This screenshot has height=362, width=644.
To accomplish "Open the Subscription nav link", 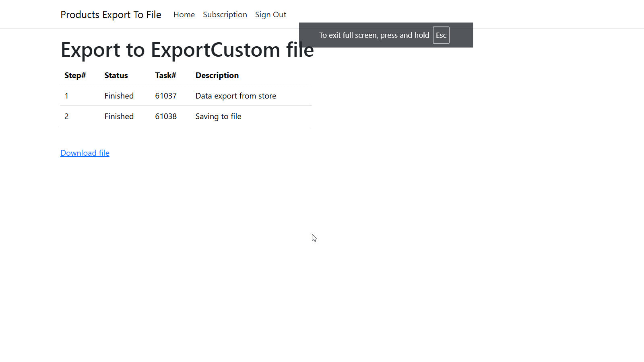I will click(225, 14).
